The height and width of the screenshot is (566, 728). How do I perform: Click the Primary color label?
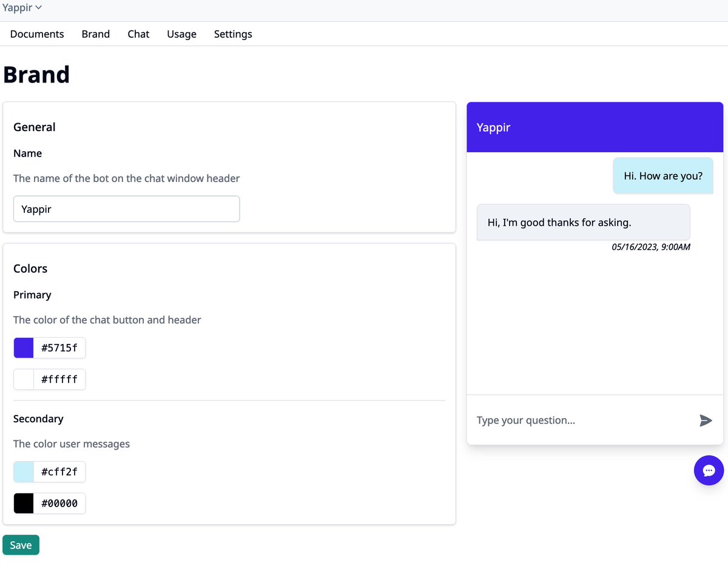pyautogui.click(x=32, y=295)
